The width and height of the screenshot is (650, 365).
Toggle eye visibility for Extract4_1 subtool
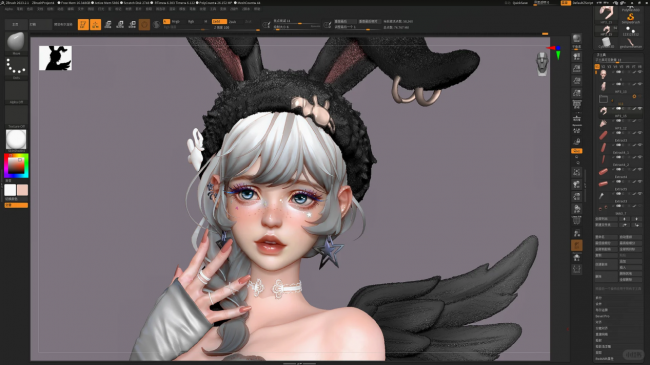click(640, 145)
